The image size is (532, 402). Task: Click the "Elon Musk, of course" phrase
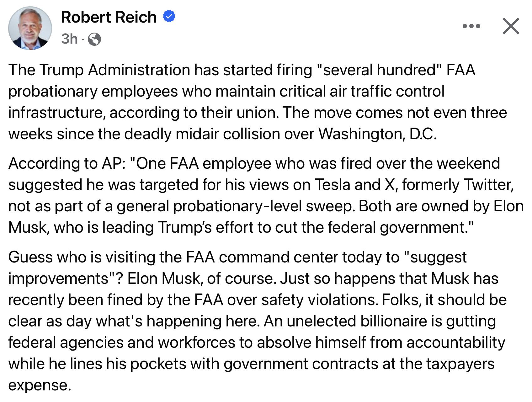click(x=200, y=278)
